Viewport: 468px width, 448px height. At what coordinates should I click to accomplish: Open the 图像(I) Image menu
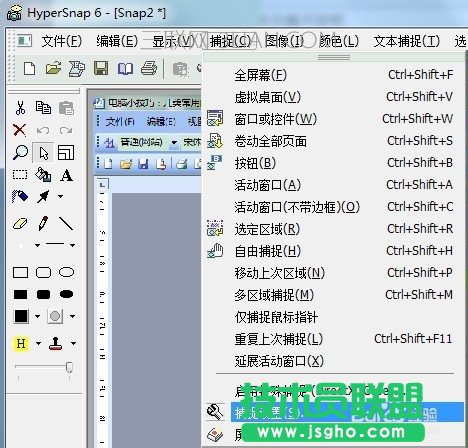284,41
